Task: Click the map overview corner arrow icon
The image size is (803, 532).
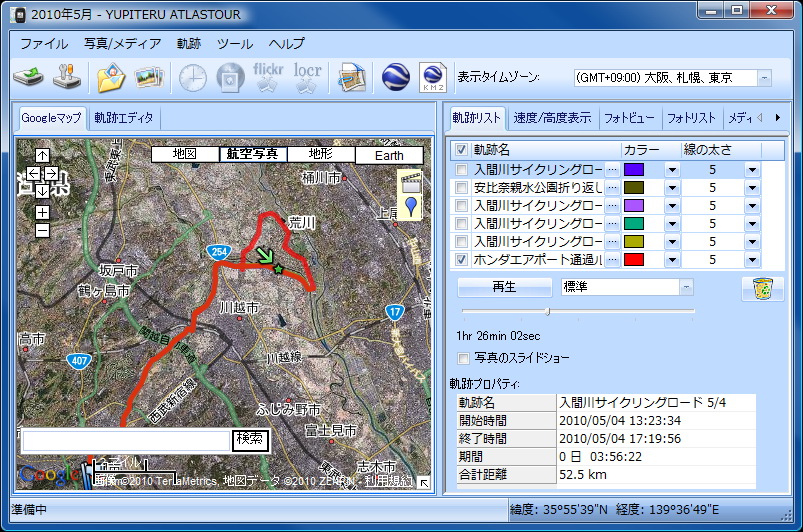Action: click(x=424, y=482)
